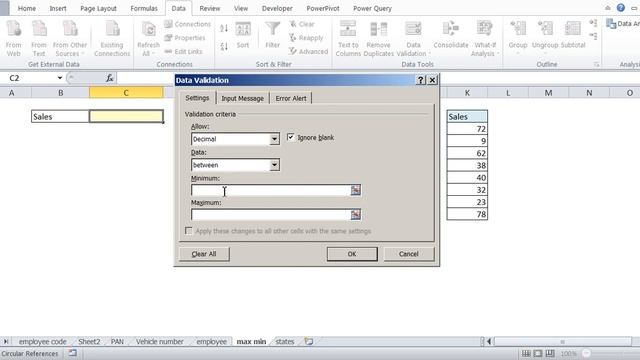Select the Vehicle number sheet tab
640x360 pixels.
(x=160, y=342)
